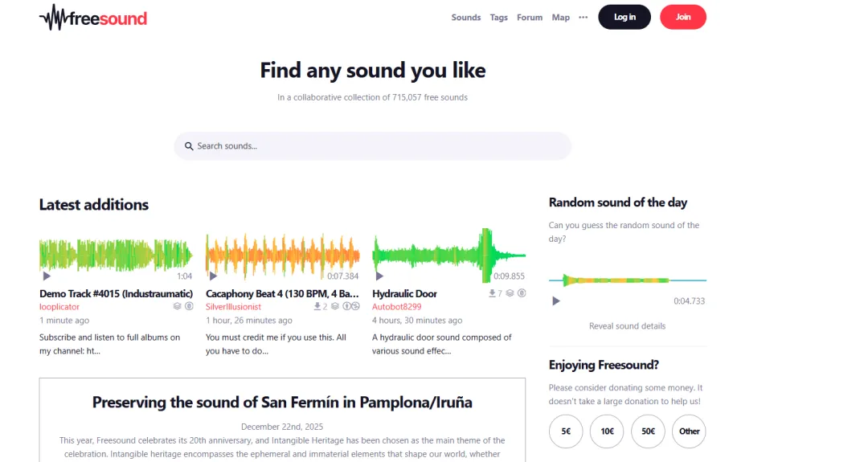The image size is (868, 462).
Task: Play the random sound of the day
Action: [x=556, y=301]
